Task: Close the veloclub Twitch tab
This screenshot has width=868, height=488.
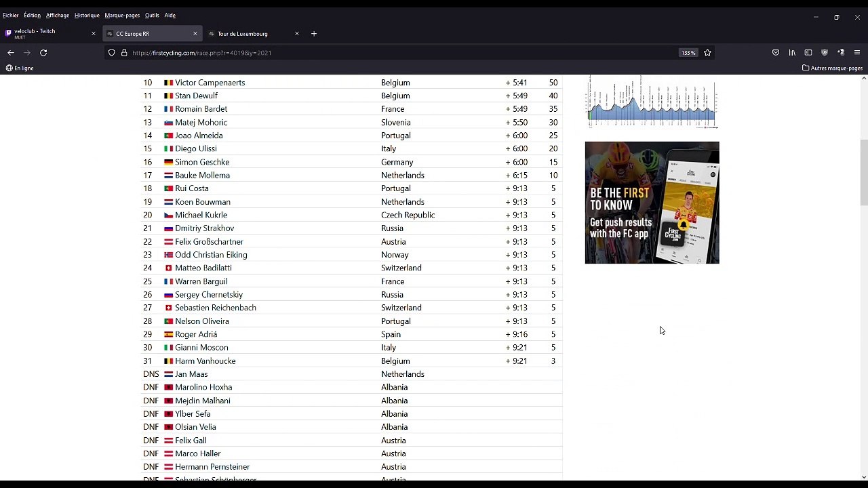Action: click(94, 33)
